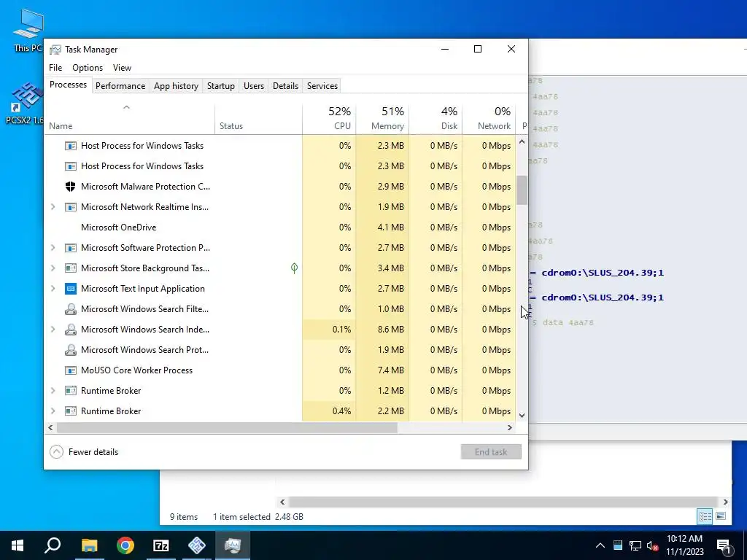Click the Microsoft Windows Search Protocol Host icon
Screen dimensions: 747x560
point(71,350)
